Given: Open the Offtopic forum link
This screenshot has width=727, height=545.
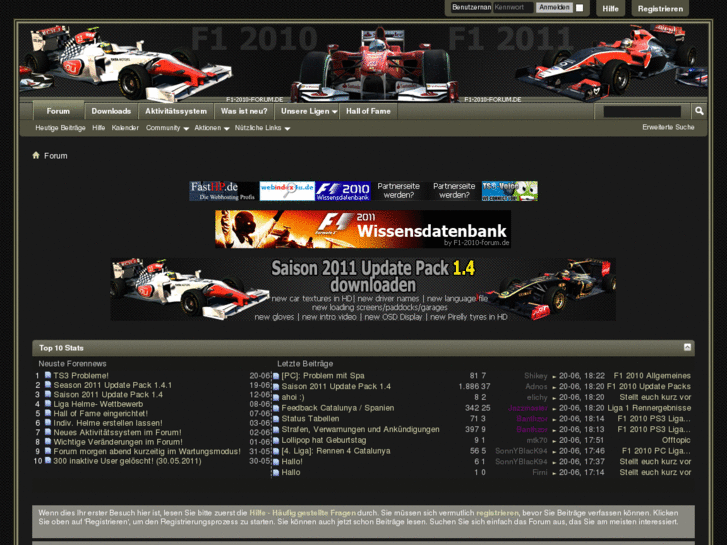Looking at the screenshot, I should pos(676,440).
